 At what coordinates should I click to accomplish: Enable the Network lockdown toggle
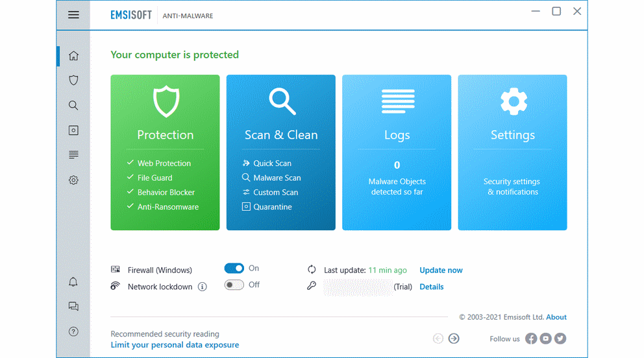coord(234,285)
